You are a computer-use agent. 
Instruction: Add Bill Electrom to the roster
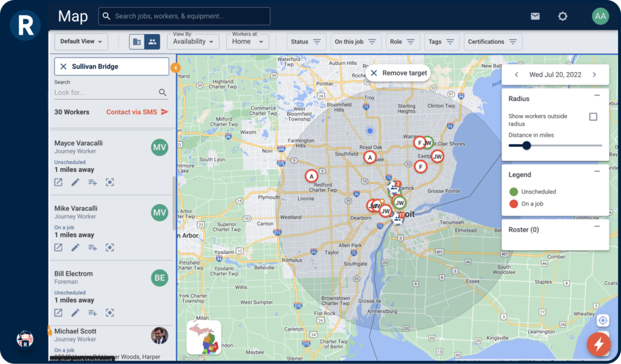pos(93,313)
